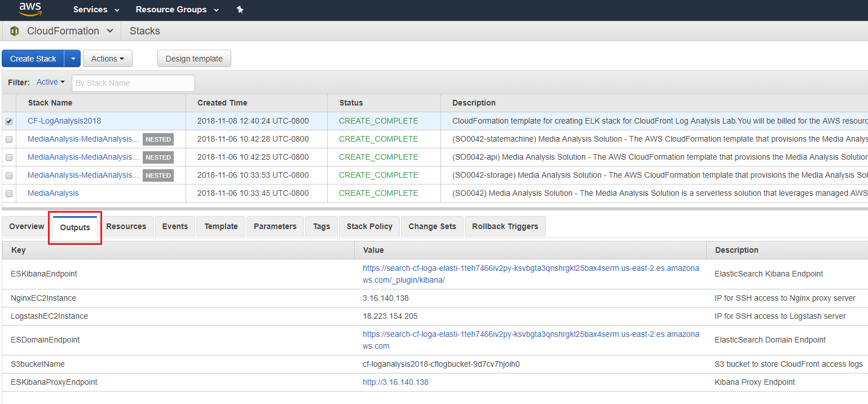Open nested stack link created 10:42:25
868x404 pixels.
point(83,157)
